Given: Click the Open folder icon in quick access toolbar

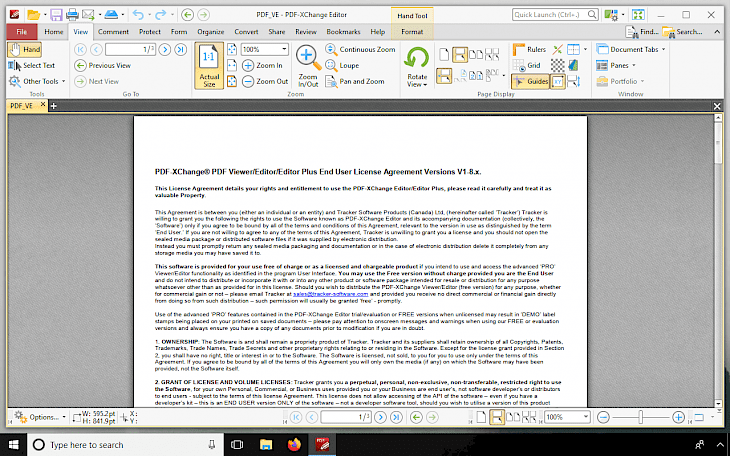Looking at the screenshot, I should [33, 15].
